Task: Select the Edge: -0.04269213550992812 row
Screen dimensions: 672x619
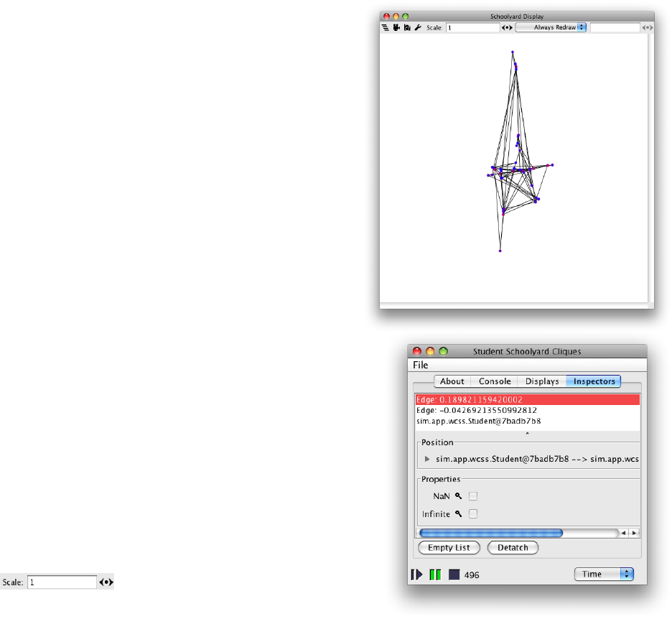Action: (528, 410)
